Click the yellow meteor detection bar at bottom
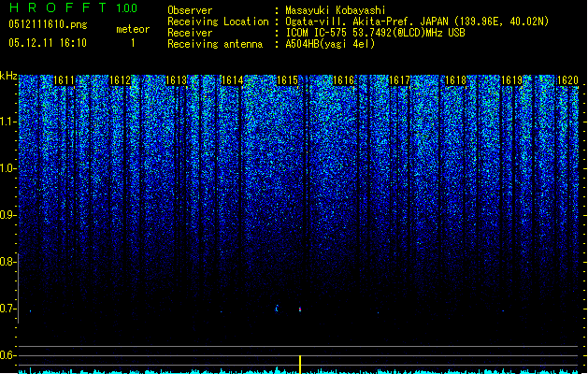588x374 pixels. (x=300, y=365)
